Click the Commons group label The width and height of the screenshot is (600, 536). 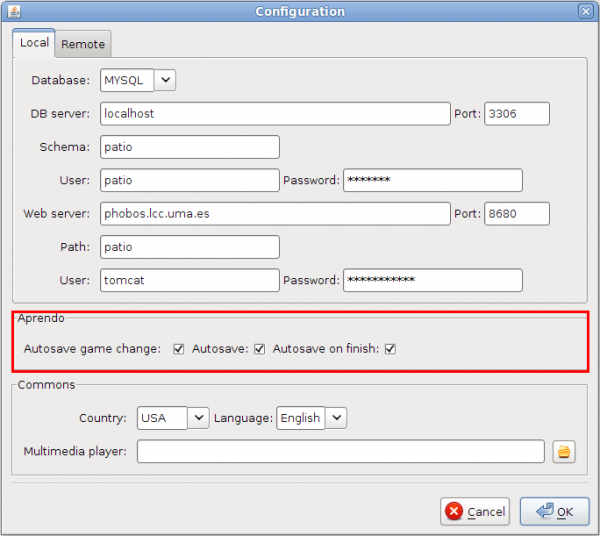tap(46, 385)
